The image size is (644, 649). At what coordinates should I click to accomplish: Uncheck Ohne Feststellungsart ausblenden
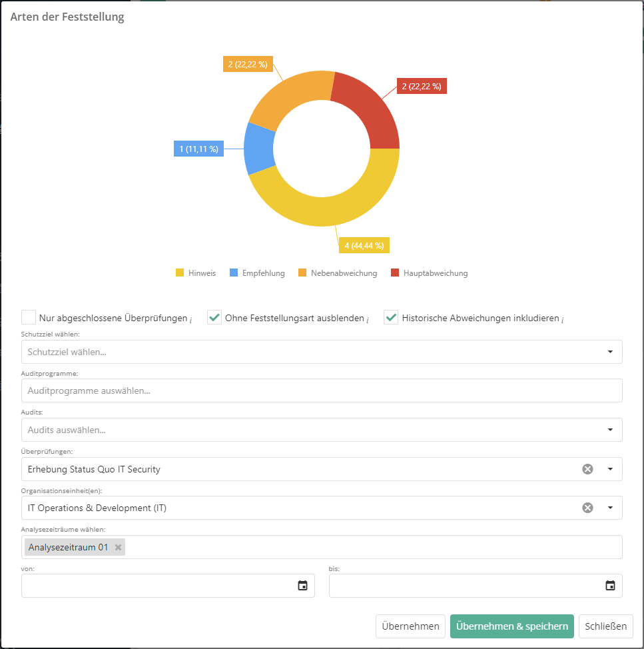214,318
